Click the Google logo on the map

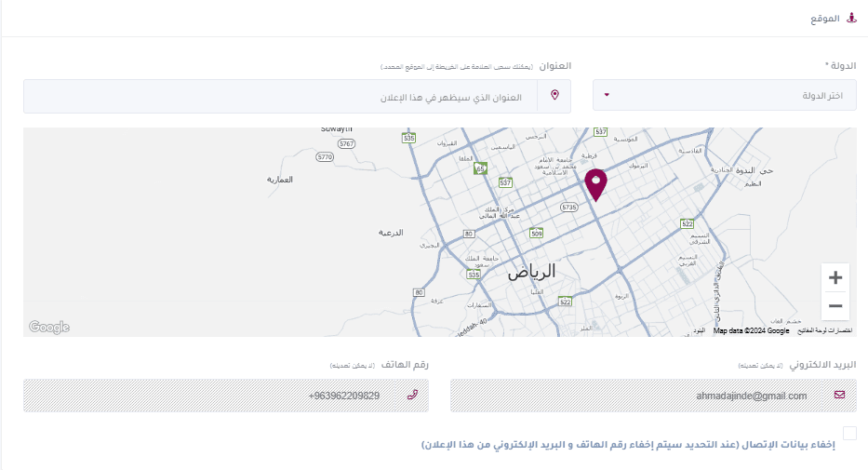coord(49,327)
